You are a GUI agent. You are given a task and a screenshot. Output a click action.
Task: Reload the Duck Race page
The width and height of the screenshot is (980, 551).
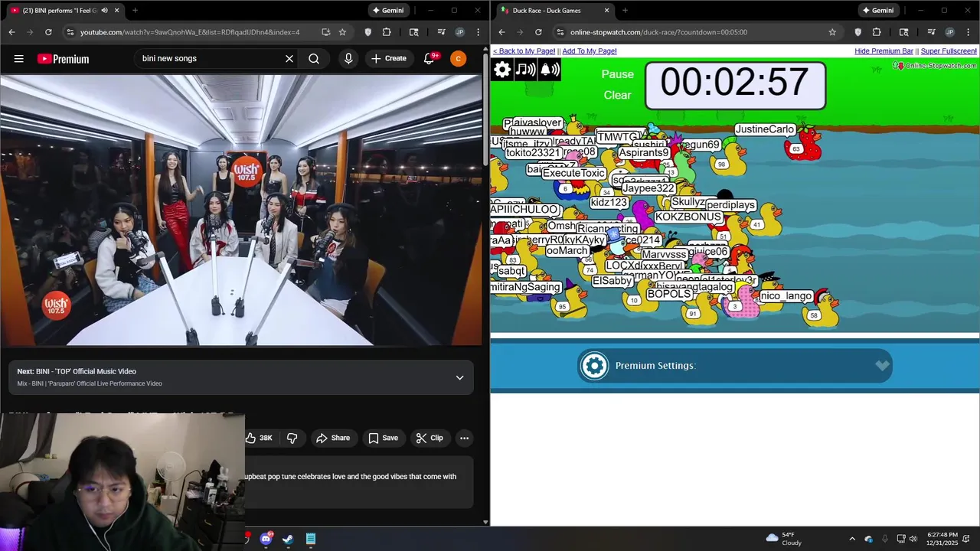point(538,32)
